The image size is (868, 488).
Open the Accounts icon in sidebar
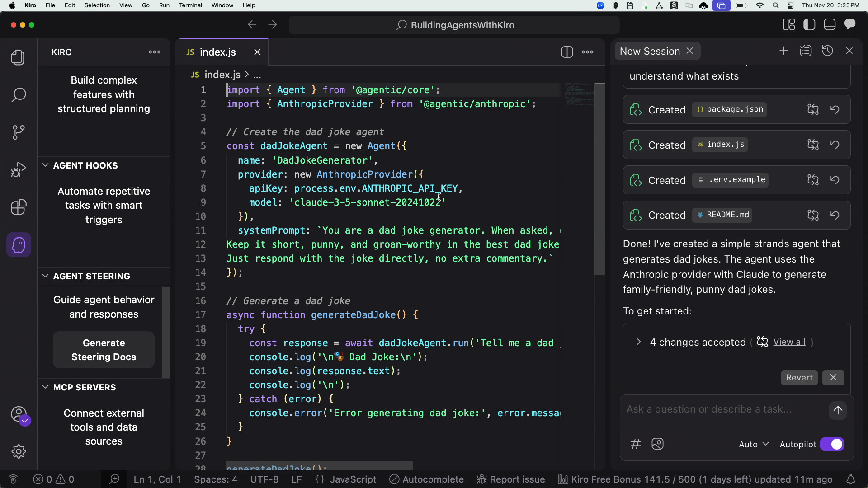[x=19, y=414]
